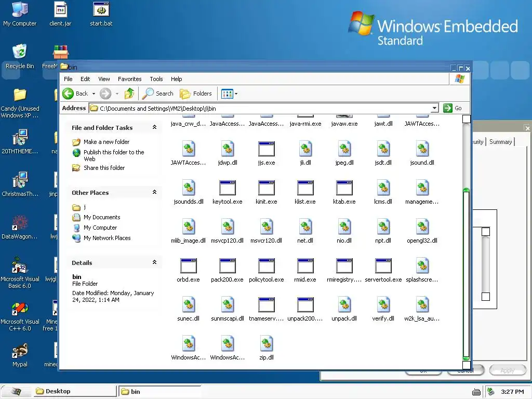This screenshot has height=399, width=532.
Task: Click the Start button on the taskbar
Action: pyautogui.click(x=16, y=391)
